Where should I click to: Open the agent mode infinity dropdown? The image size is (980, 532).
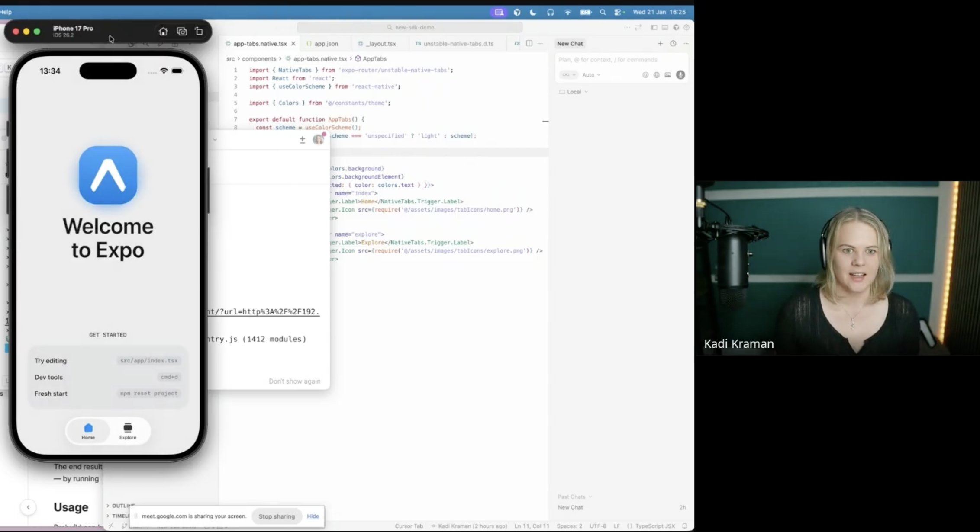tap(568, 75)
